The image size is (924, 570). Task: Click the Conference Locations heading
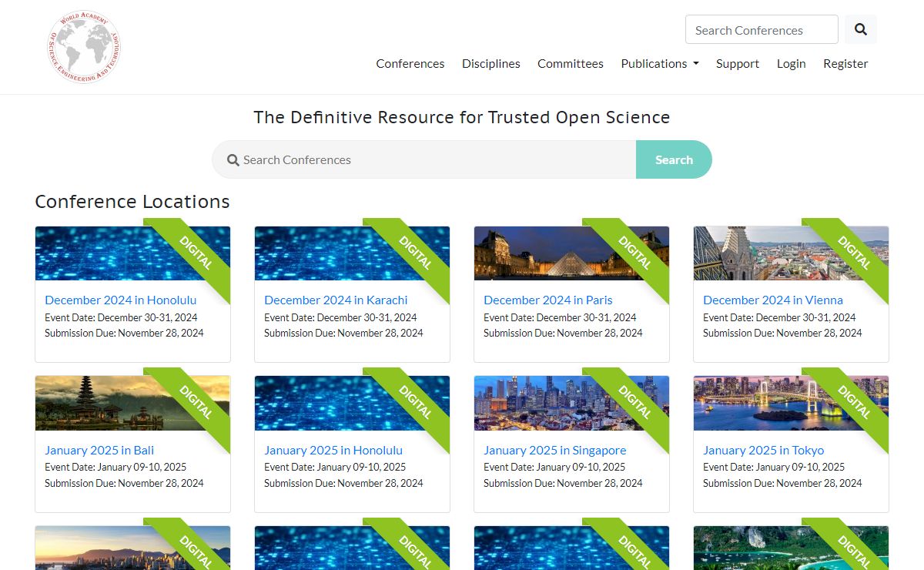coord(132,202)
